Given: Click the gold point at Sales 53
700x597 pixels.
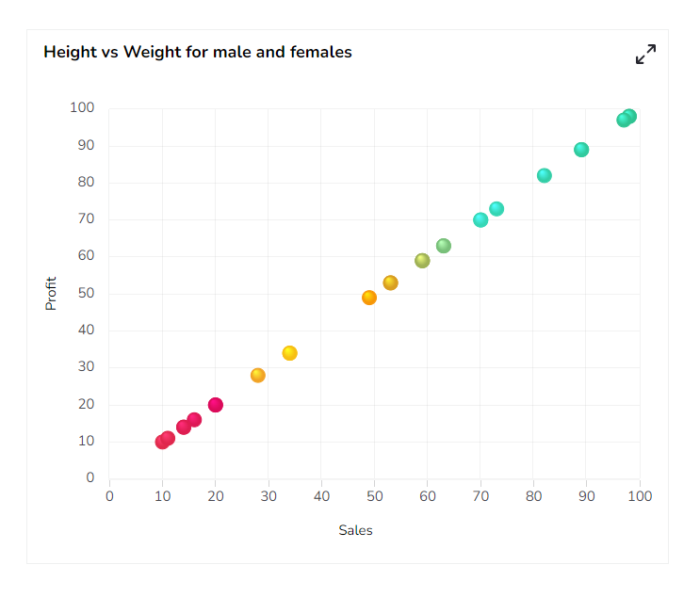Looking at the screenshot, I should 391,282.
